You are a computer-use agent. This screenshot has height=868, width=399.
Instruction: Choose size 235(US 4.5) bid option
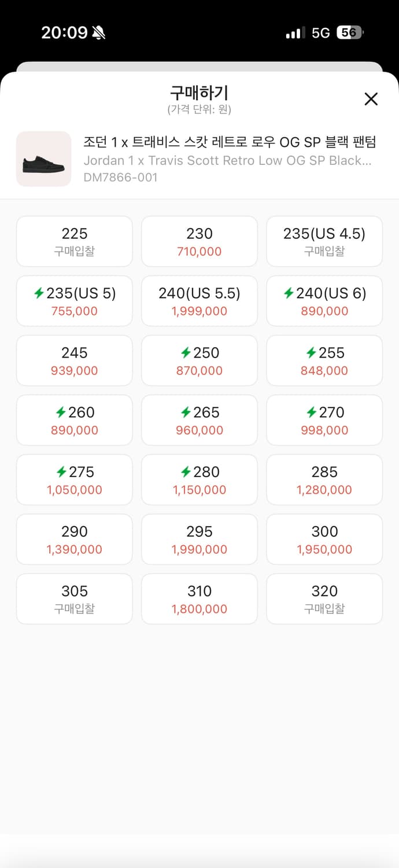324,241
